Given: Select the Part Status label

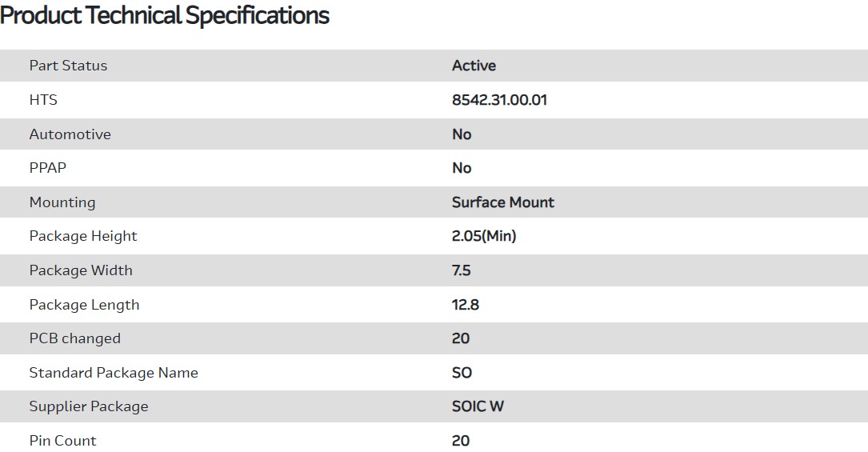Looking at the screenshot, I should tap(68, 66).
